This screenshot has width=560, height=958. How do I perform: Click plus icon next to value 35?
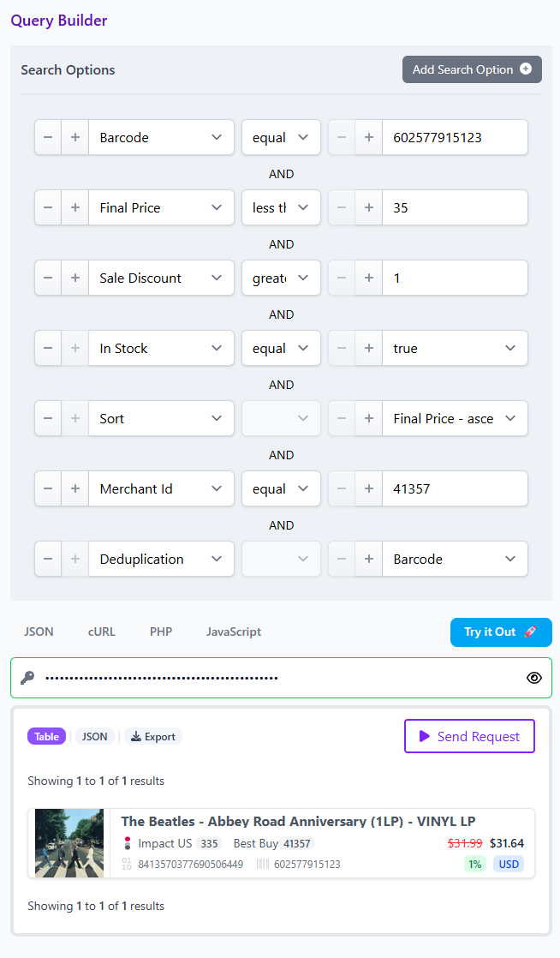click(x=369, y=207)
